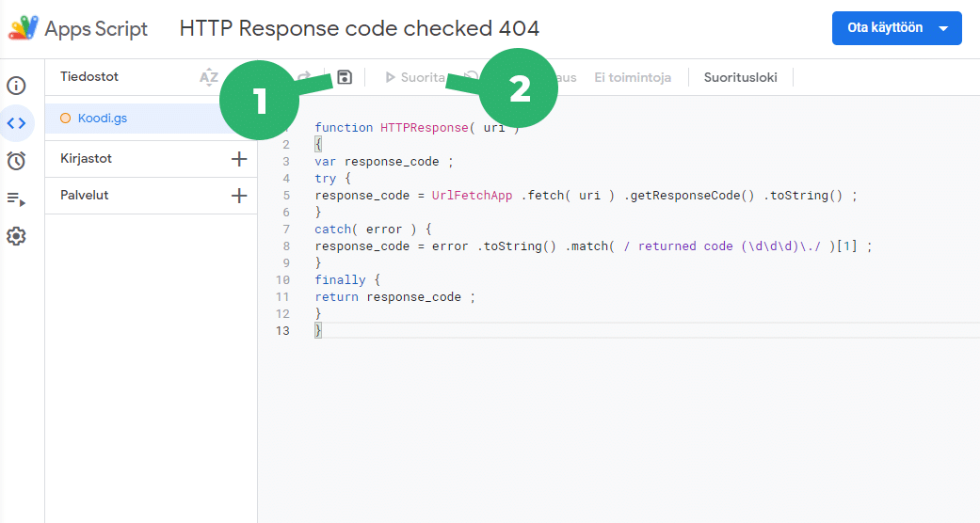Click the HTTPResponse function name on line 1
The height and width of the screenshot is (523, 980).
[x=424, y=128]
